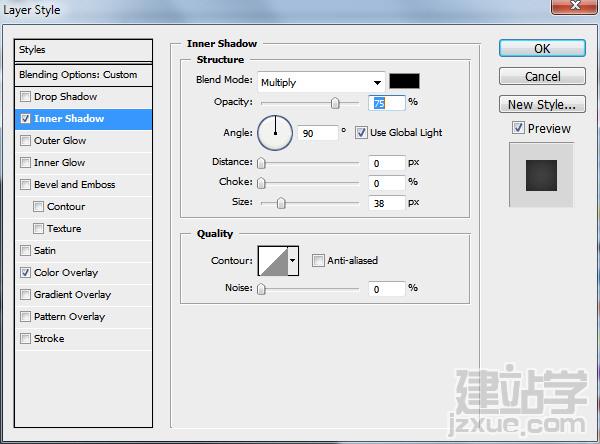Open the Contour picker dropdown arrow
Screen dimensions: 600x444
(293, 261)
